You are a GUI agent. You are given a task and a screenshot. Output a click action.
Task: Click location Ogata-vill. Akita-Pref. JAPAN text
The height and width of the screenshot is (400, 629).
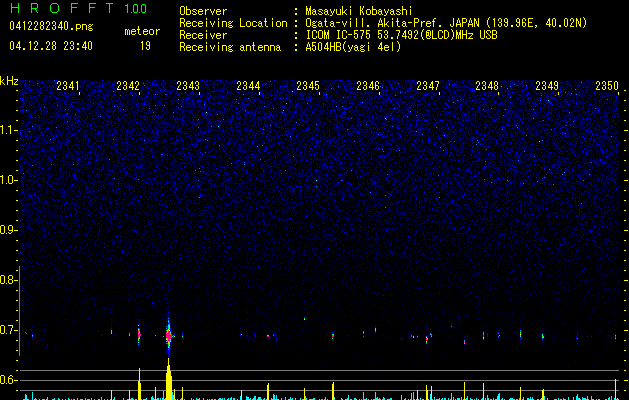pyautogui.click(x=446, y=23)
